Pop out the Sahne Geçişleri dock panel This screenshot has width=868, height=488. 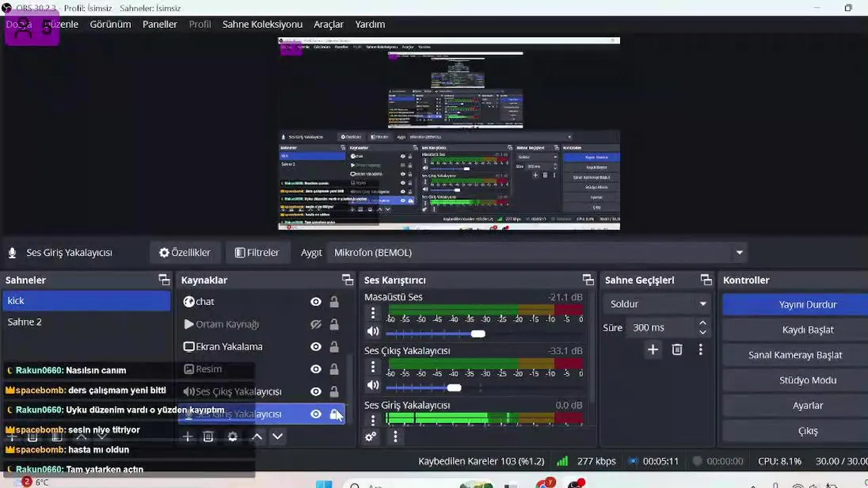click(706, 280)
